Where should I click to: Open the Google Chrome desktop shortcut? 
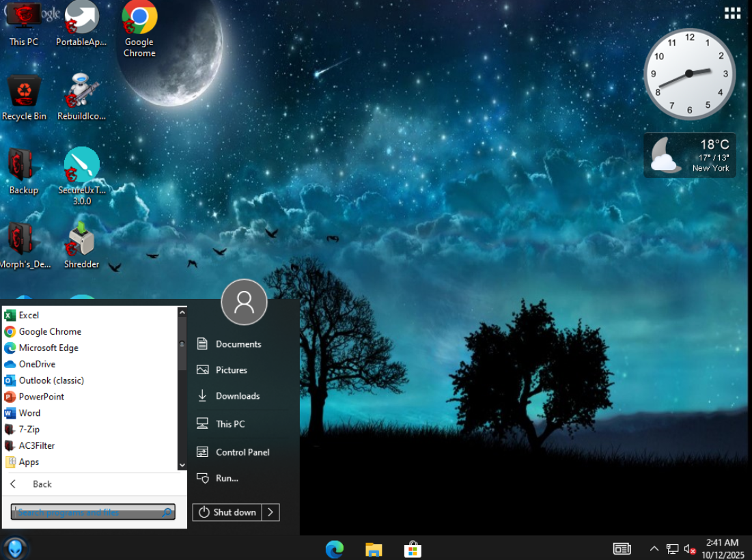(139, 28)
